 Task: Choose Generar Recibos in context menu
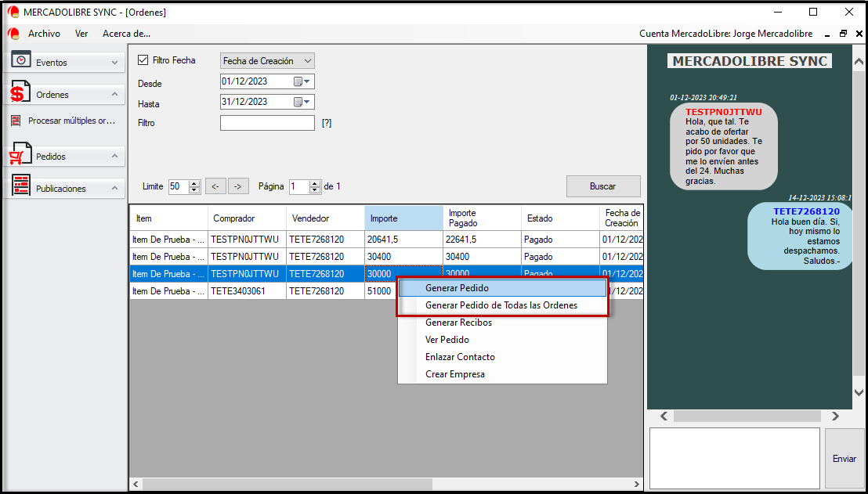tap(503, 323)
